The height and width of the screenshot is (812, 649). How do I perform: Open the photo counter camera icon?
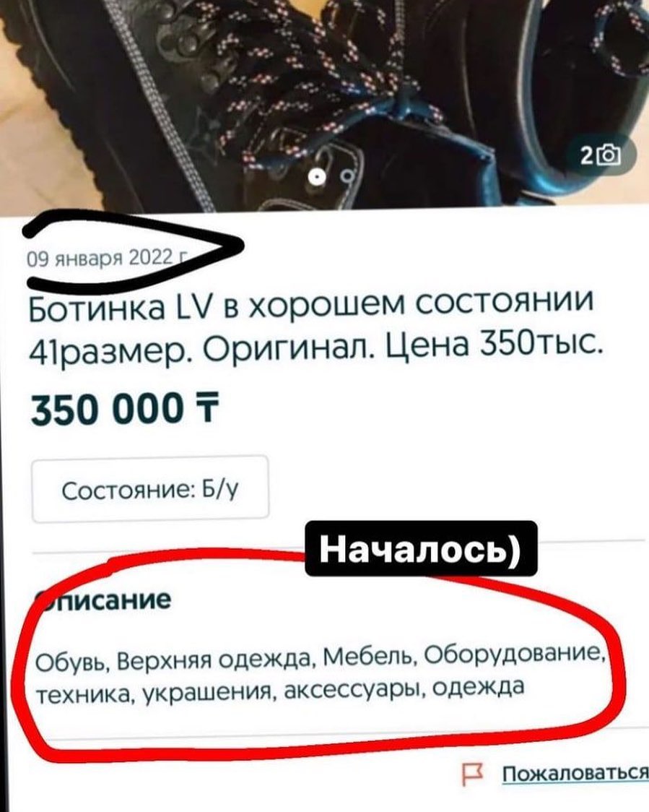610,155
